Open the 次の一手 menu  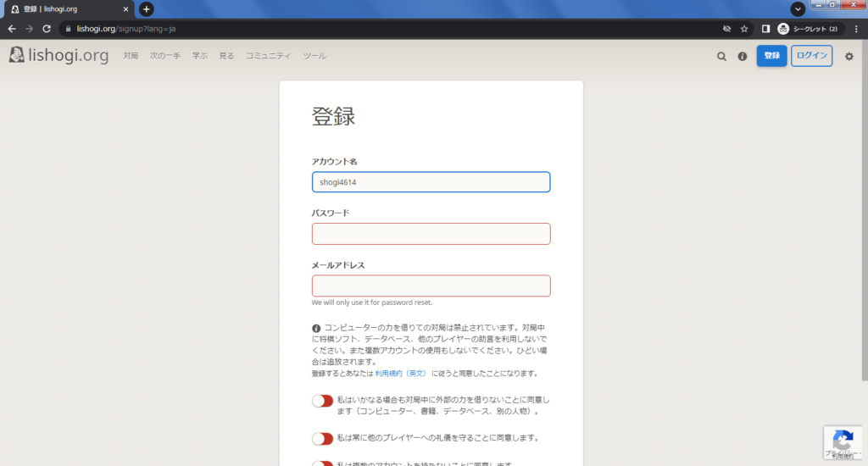point(165,56)
